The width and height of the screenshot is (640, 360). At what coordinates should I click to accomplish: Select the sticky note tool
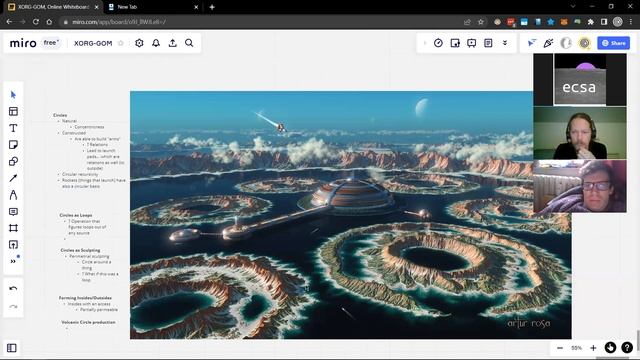tap(13, 145)
